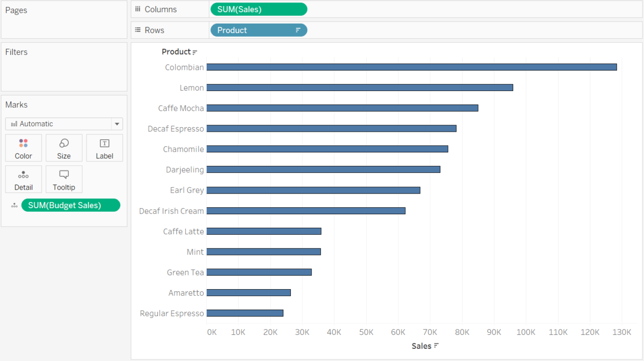Viewport: 644px width, 361px height.
Task: Select the Lemon row label
Action: 192,87
